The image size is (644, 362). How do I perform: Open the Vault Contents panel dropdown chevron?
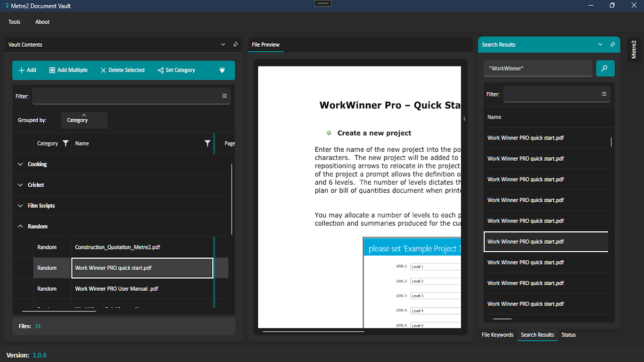pos(223,44)
